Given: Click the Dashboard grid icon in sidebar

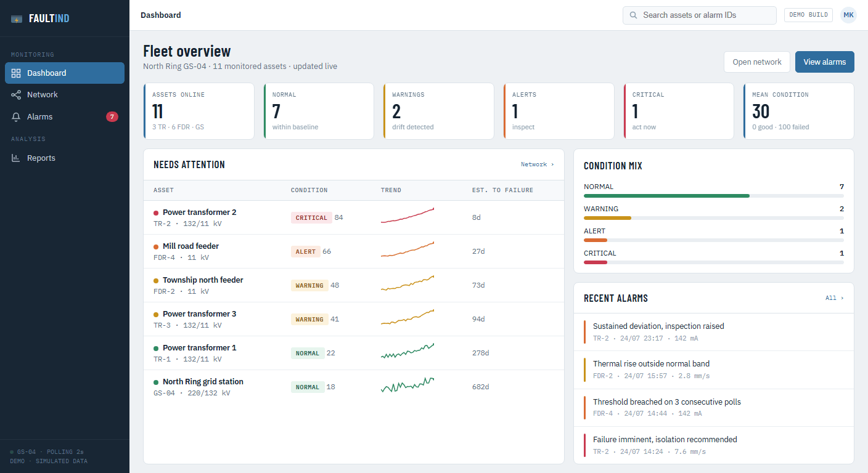Looking at the screenshot, I should click(x=16, y=73).
